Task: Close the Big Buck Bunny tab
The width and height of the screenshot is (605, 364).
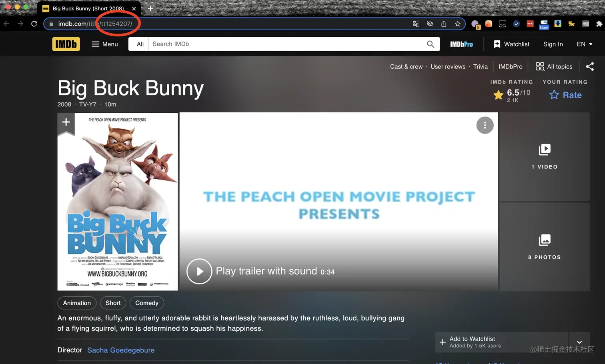Action: point(134,8)
